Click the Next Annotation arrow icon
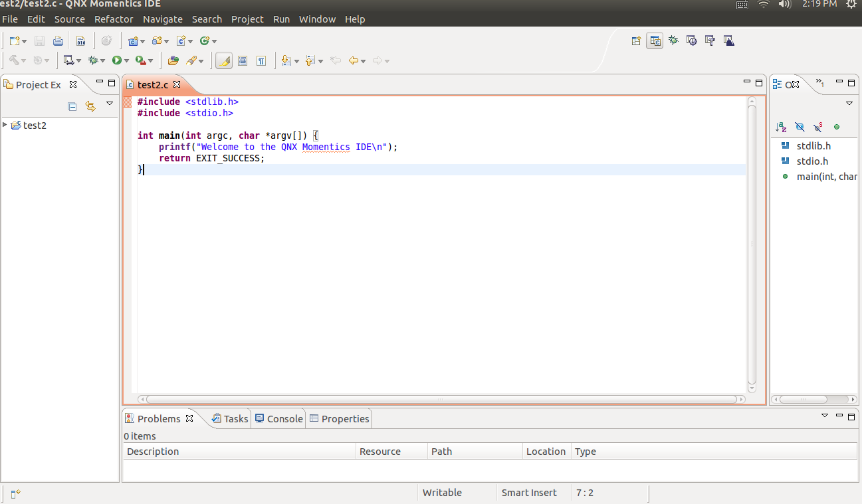Image resolution: width=862 pixels, height=504 pixels. coord(286,60)
